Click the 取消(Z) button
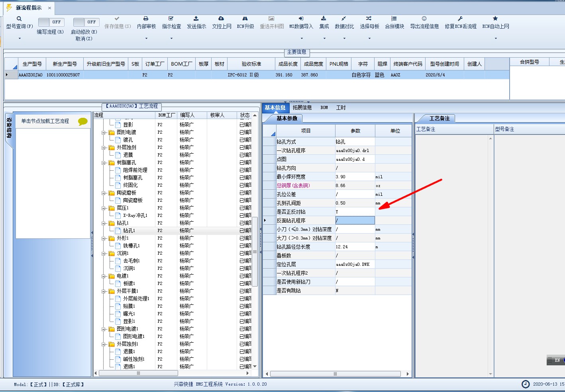The height and width of the screenshot is (392, 565). click(x=84, y=39)
